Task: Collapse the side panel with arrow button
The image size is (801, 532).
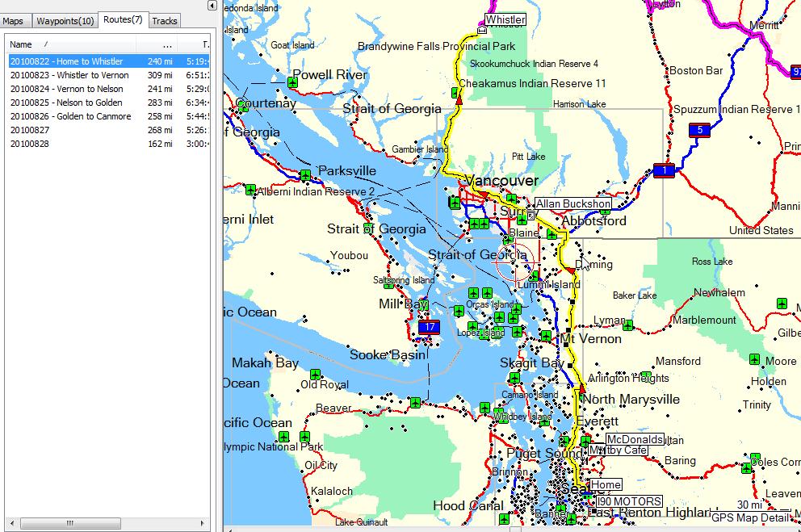Action: pyautogui.click(x=212, y=6)
